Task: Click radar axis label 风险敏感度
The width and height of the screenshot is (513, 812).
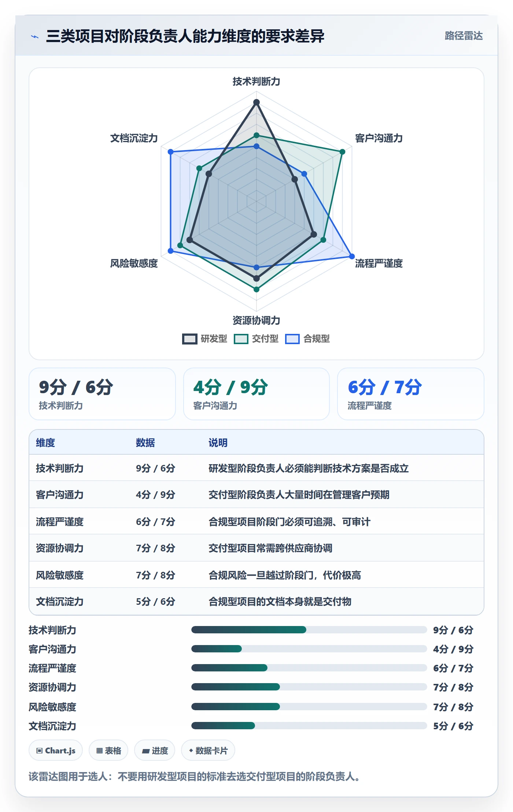Action: click(x=134, y=263)
